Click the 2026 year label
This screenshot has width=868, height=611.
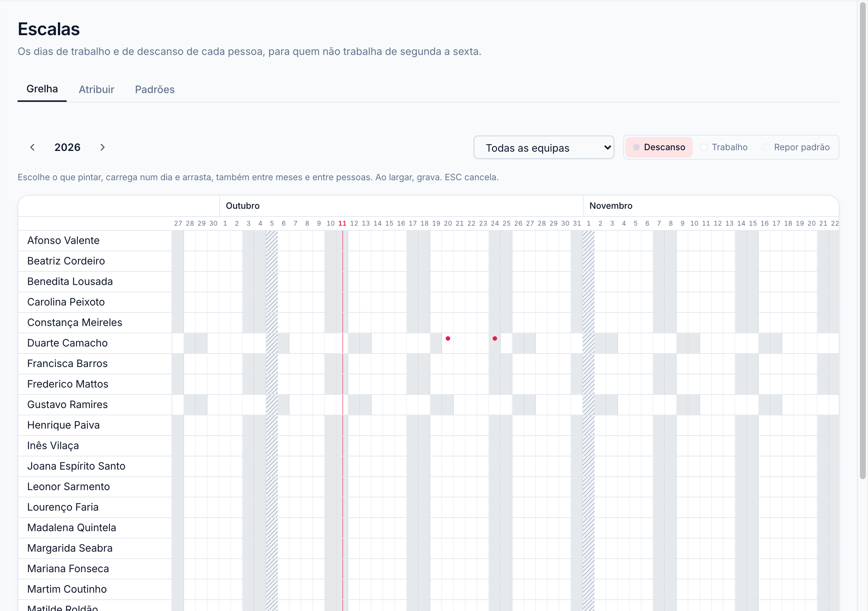click(x=67, y=147)
